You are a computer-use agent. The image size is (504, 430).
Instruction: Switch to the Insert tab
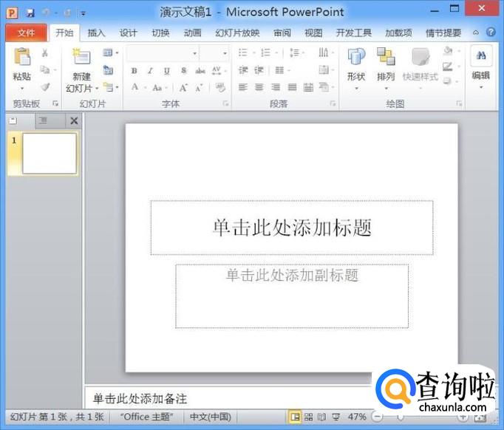(96, 33)
